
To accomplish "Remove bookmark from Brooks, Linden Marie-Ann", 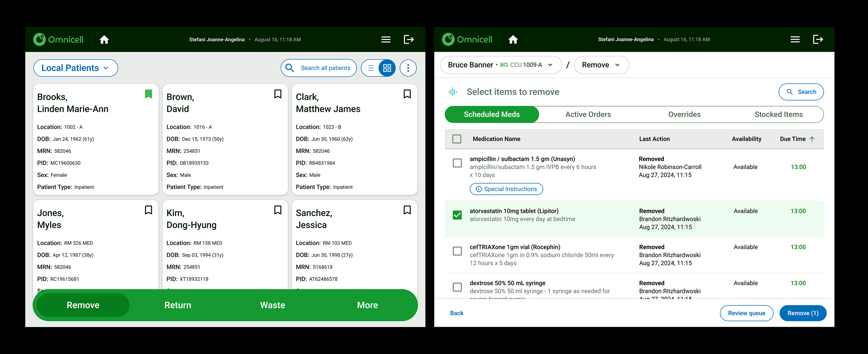I will point(148,94).
